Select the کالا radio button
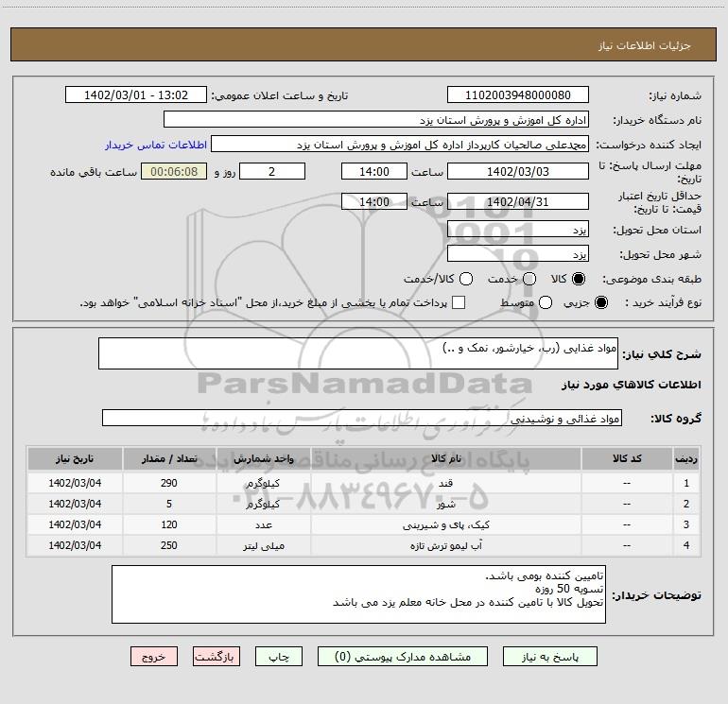Viewport: 728px width, 704px height. [x=579, y=279]
